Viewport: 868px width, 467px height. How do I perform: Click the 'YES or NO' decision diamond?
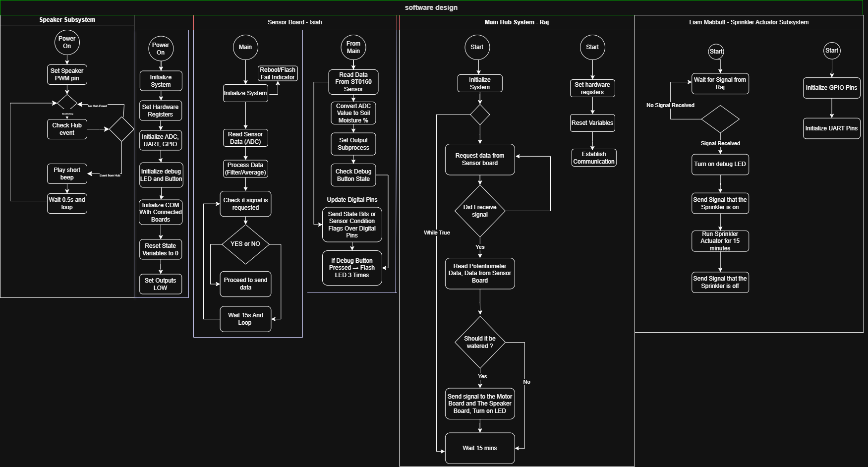(245, 244)
